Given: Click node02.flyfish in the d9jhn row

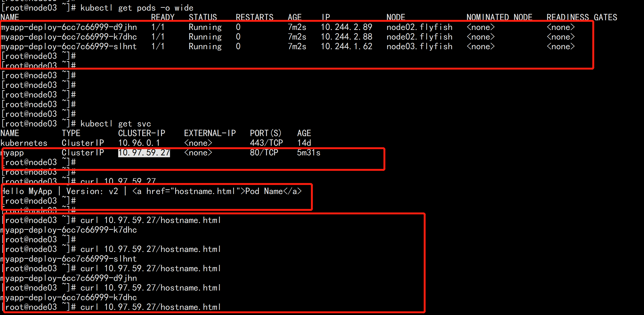Looking at the screenshot, I should (420, 27).
